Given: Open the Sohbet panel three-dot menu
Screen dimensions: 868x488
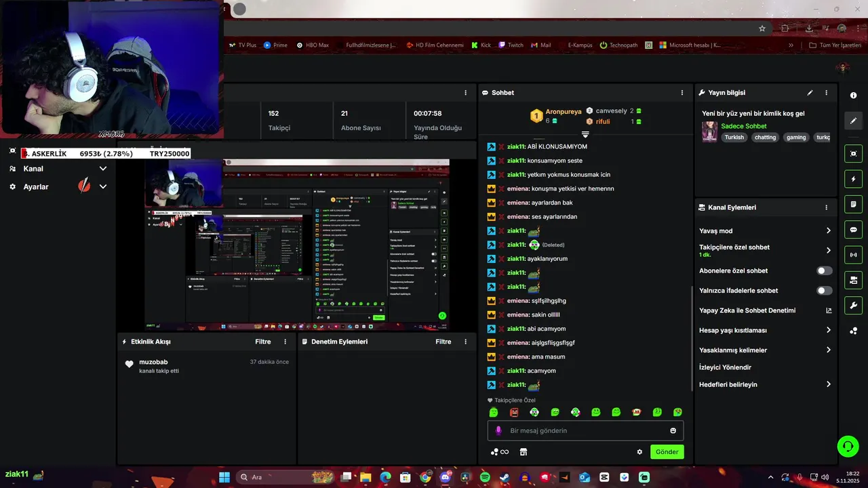Looking at the screenshot, I should (682, 93).
